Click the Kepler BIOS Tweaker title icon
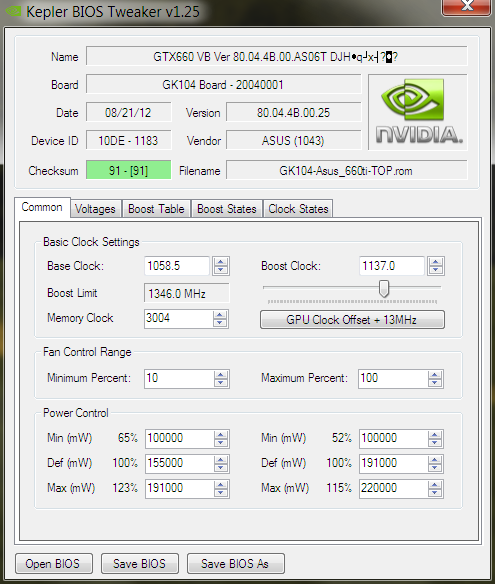 click(x=13, y=11)
